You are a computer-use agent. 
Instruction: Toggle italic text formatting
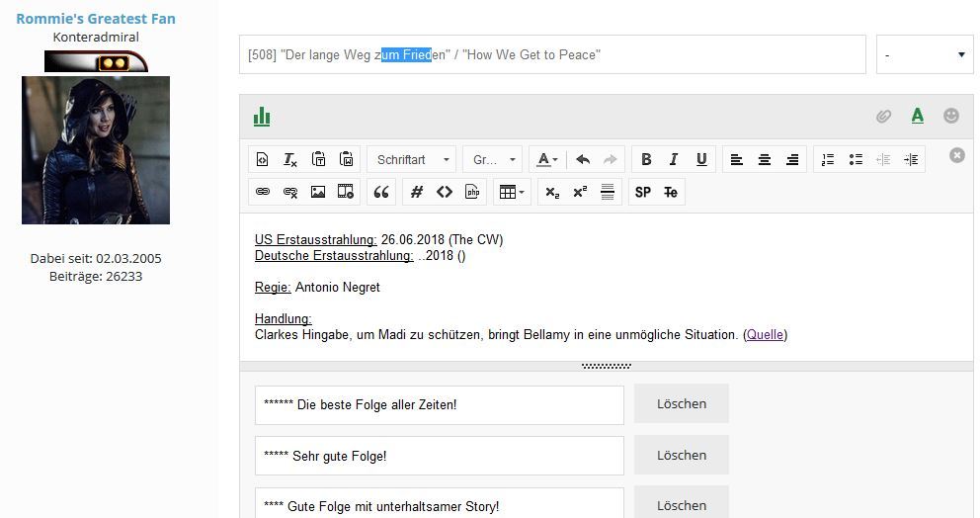click(x=674, y=159)
